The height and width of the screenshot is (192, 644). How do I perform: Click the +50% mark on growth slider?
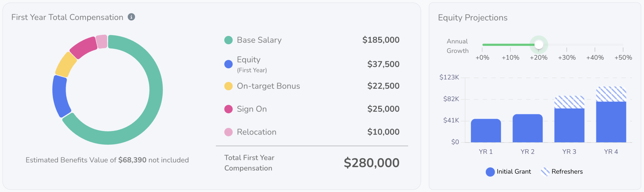pyautogui.click(x=623, y=45)
